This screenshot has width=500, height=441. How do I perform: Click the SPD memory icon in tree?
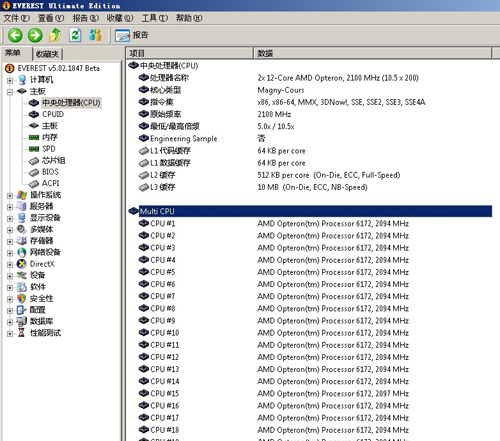(x=34, y=149)
